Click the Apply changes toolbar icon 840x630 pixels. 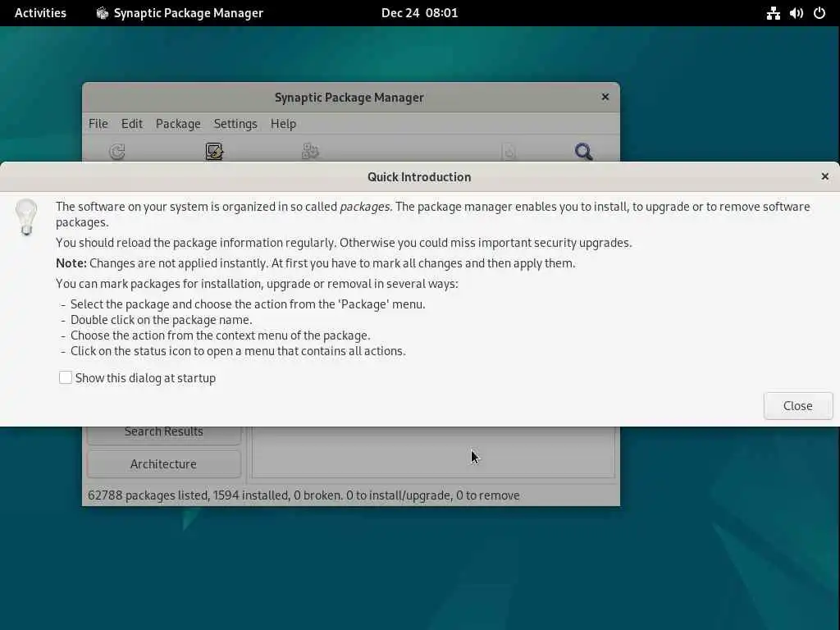coord(310,152)
